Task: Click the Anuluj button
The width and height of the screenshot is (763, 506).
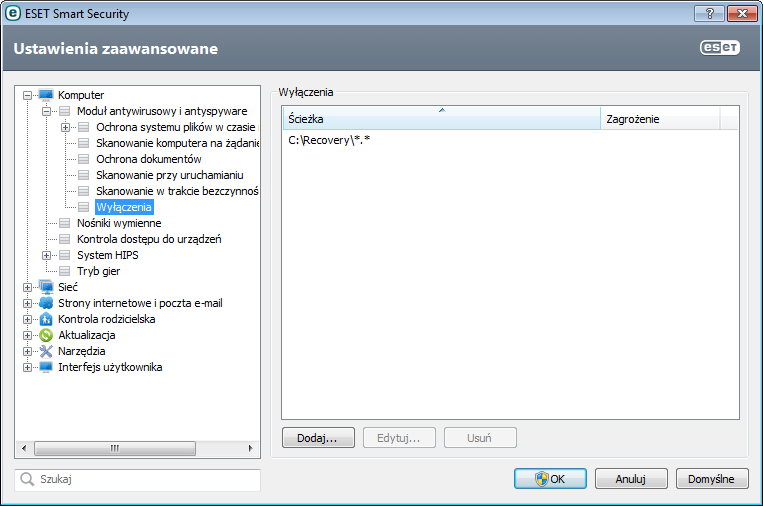Action: tap(631, 479)
